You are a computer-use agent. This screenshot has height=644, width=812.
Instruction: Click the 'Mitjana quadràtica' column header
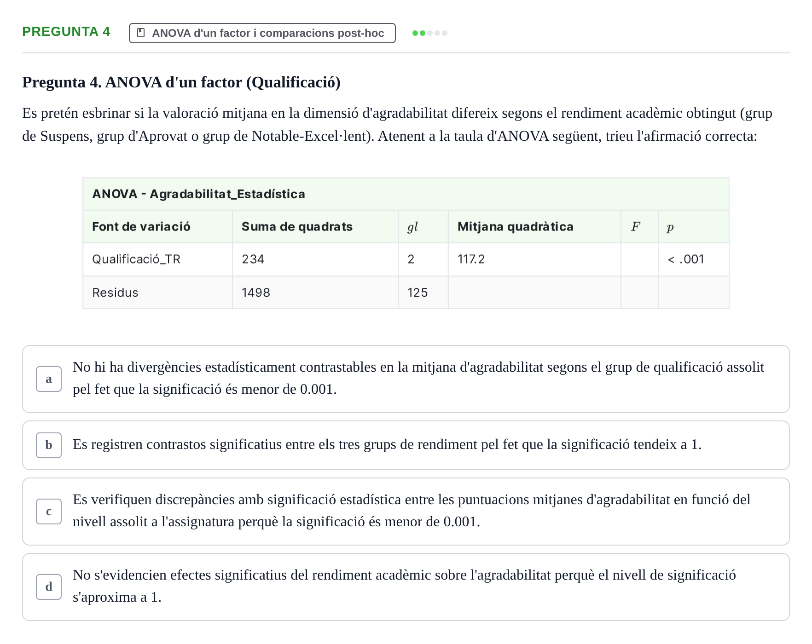(x=516, y=227)
